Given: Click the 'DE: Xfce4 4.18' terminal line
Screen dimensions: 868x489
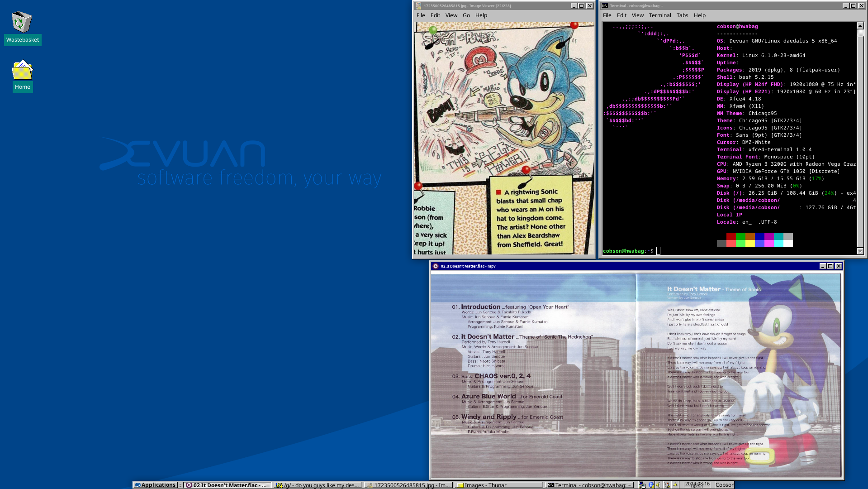Looking at the screenshot, I should [x=739, y=99].
